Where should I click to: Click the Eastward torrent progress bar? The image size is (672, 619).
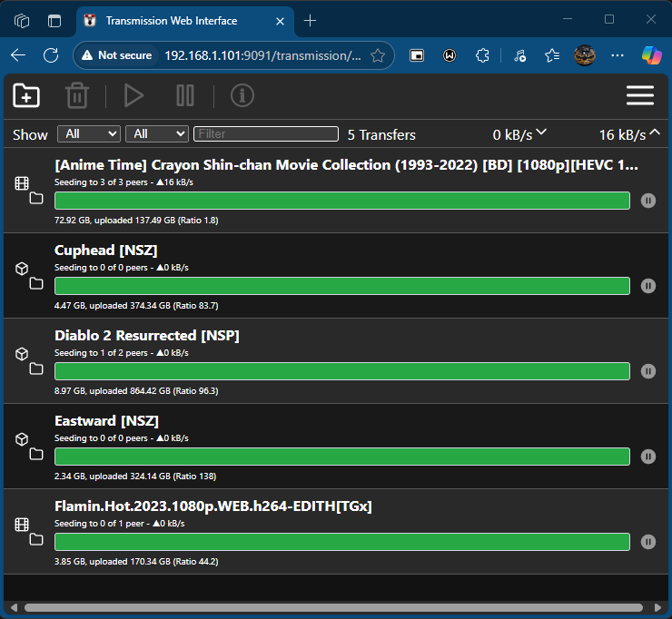pos(342,457)
